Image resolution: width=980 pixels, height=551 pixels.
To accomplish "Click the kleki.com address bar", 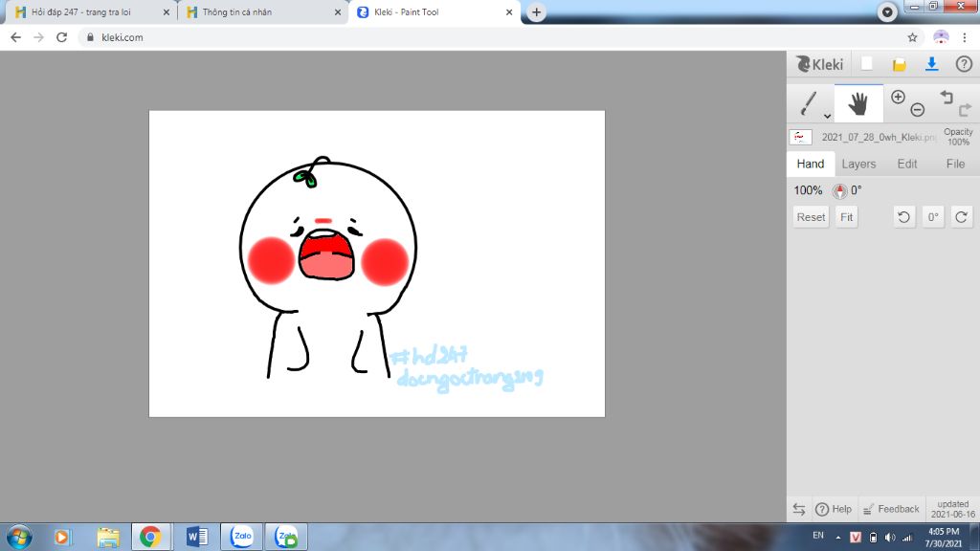I will 500,37.
